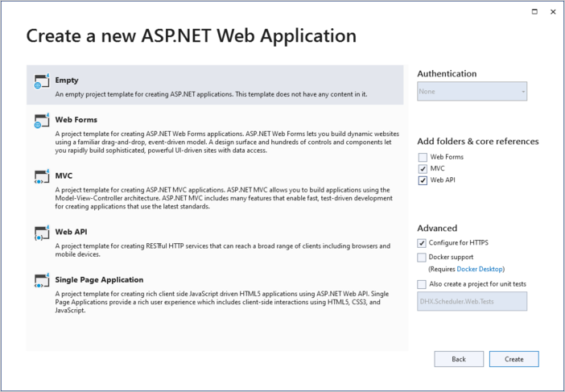The height and width of the screenshot is (392, 565).
Task: Choose the Single Page Application template title
Action: tap(99, 279)
